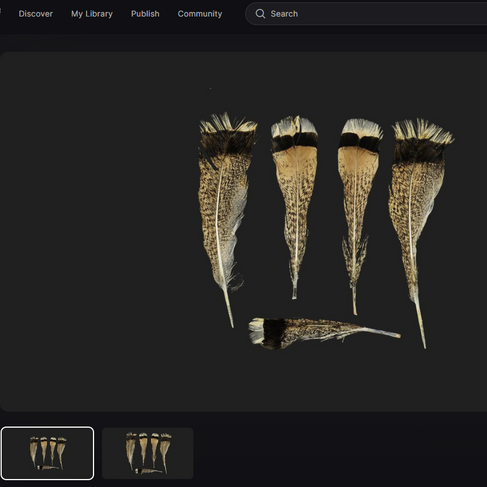Open the Publish section

coord(145,14)
